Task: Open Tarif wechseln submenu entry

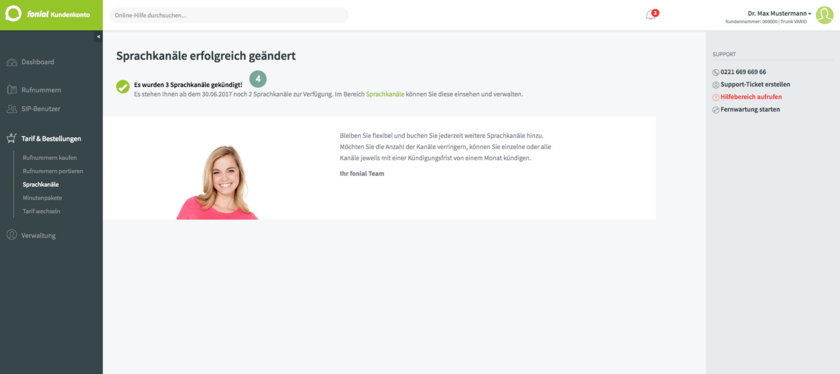Action: click(x=41, y=211)
